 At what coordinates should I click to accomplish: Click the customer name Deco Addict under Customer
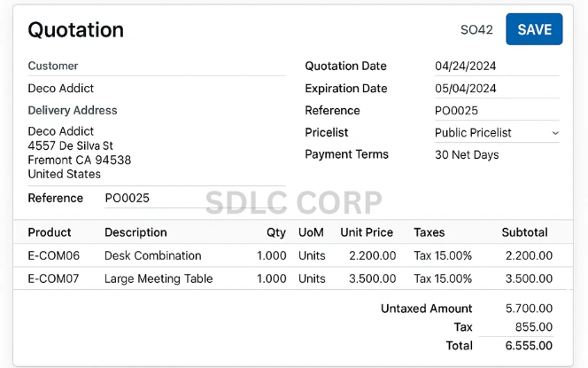click(61, 89)
